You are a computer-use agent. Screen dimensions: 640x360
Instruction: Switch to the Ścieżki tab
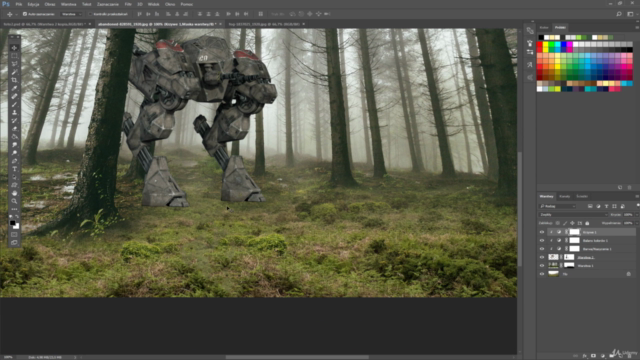582,196
